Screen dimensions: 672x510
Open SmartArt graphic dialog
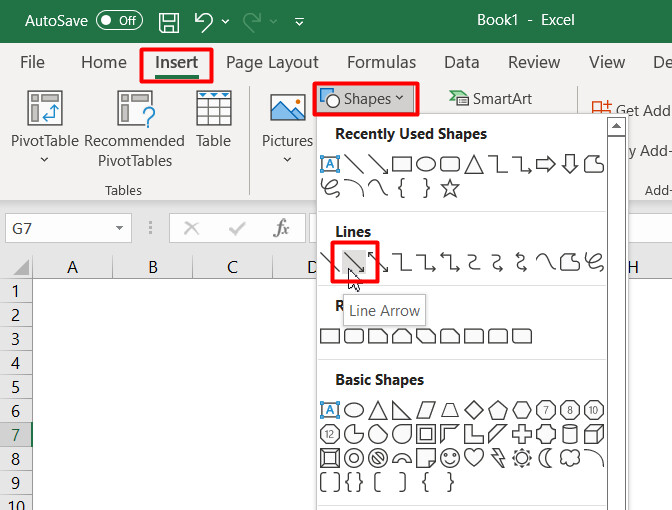pos(490,99)
